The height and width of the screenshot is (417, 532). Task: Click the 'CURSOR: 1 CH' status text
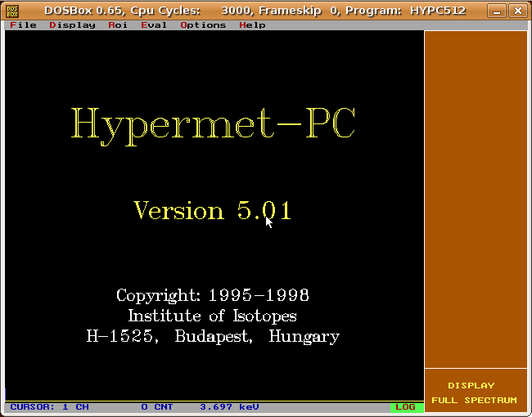[x=50, y=407]
